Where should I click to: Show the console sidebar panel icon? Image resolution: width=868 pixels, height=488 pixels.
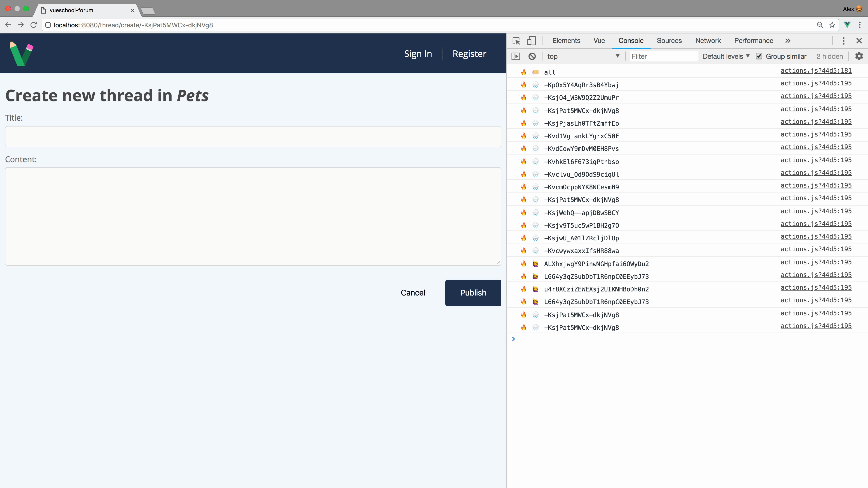[x=516, y=56]
